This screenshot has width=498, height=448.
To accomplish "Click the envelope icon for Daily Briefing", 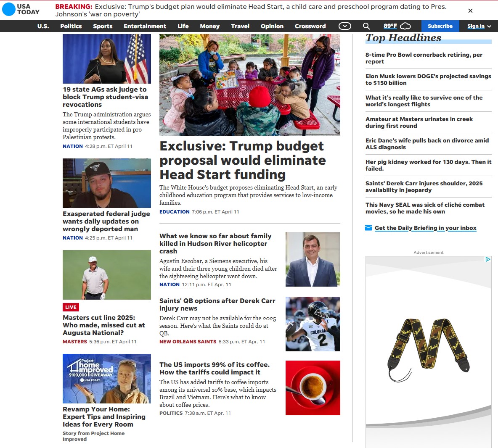I will 368,228.
